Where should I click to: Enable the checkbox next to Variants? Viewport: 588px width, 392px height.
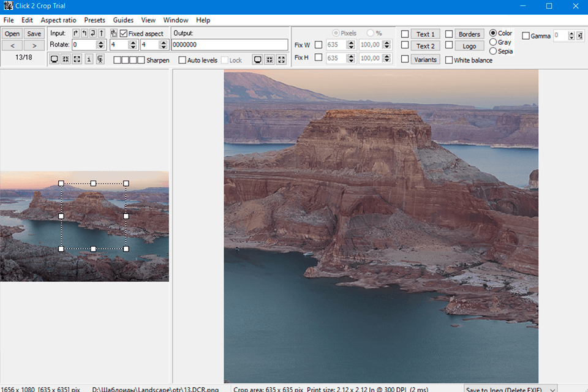405,59
